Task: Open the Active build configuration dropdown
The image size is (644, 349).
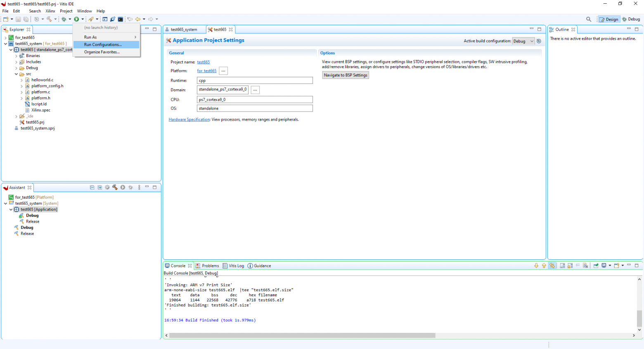Action: click(x=523, y=41)
